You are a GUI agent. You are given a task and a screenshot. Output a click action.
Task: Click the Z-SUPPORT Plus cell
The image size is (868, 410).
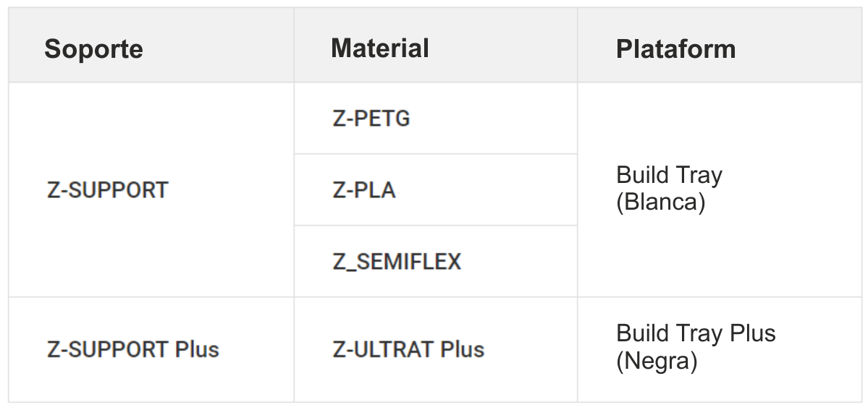coord(151,350)
